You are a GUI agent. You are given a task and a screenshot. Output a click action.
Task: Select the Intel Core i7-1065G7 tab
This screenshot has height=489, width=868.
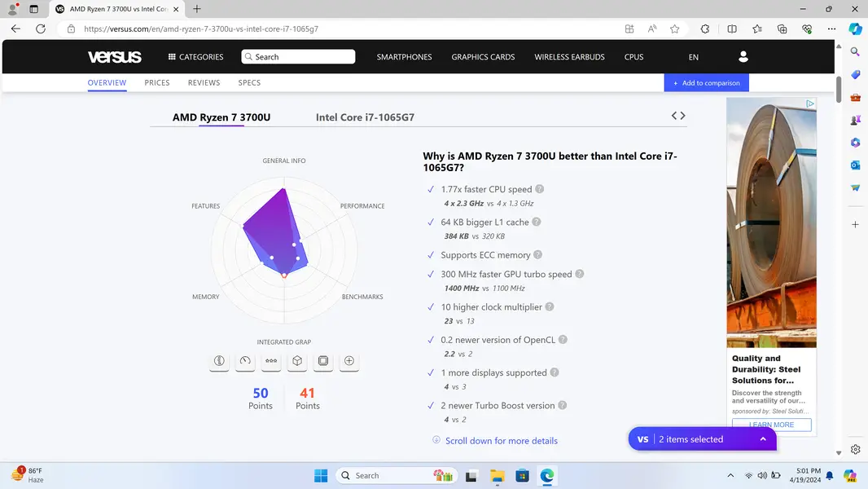point(365,117)
